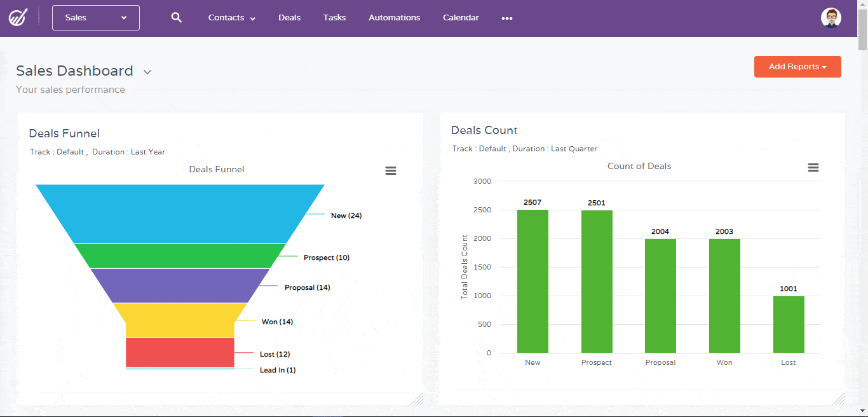Image resolution: width=868 pixels, height=417 pixels.
Task: Click the user profile avatar
Action: pyautogui.click(x=831, y=17)
